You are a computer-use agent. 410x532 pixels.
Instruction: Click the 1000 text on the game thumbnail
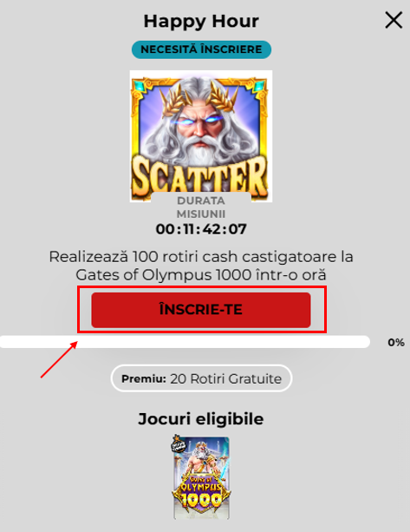click(202, 499)
